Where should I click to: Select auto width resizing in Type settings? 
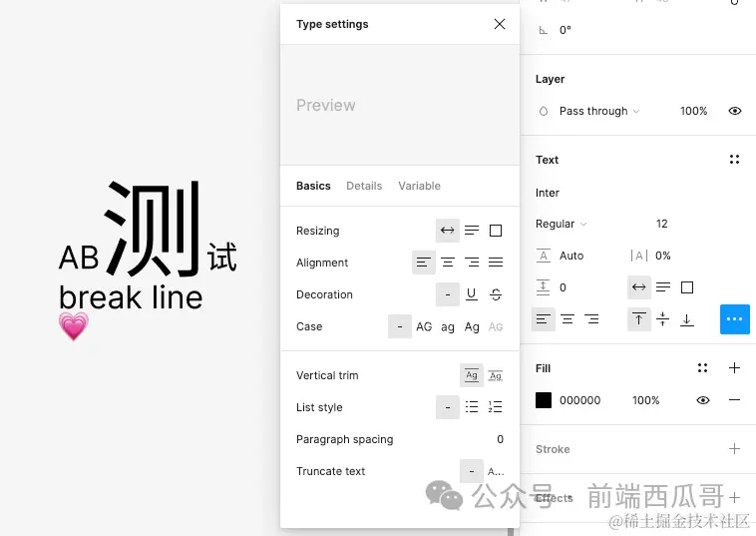448,231
